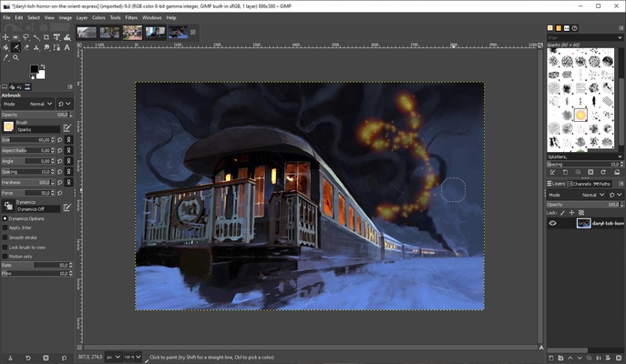Enable the Motion only checkbox

[5, 257]
